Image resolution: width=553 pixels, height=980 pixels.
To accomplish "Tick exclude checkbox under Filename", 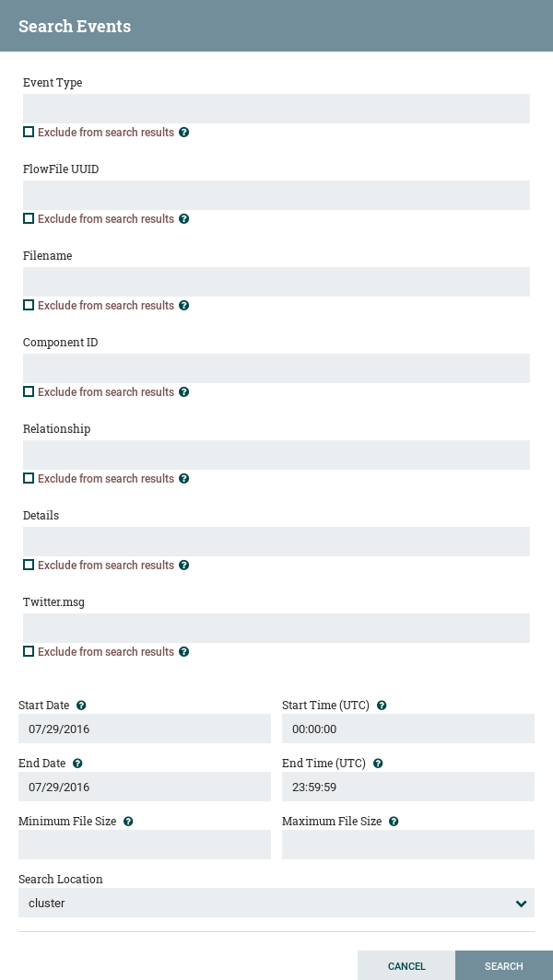I will click(29, 306).
